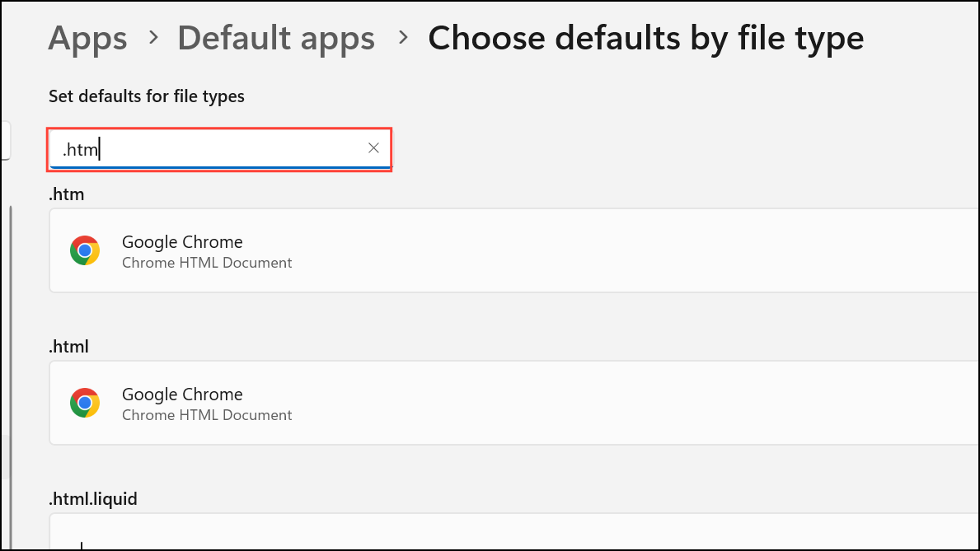This screenshot has height=551, width=980.
Task: Click "Chrome HTML Document" text in .htm card
Action: pyautogui.click(x=207, y=263)
